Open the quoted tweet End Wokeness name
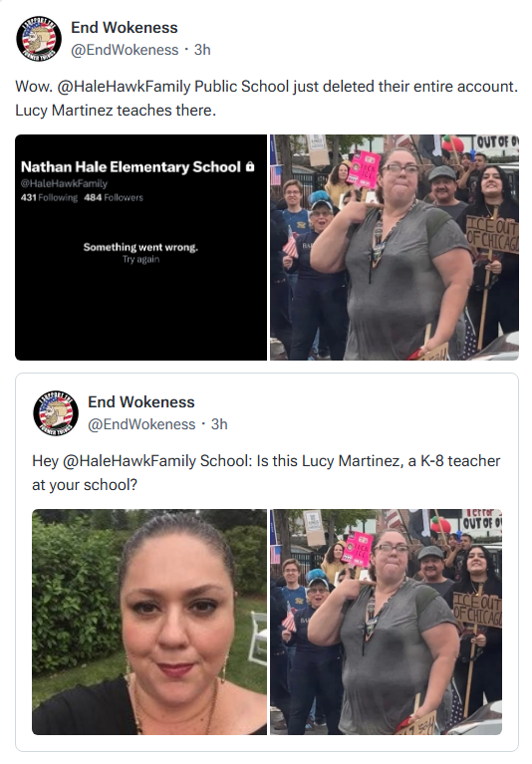The image size is (532, 764). [141, 402]
